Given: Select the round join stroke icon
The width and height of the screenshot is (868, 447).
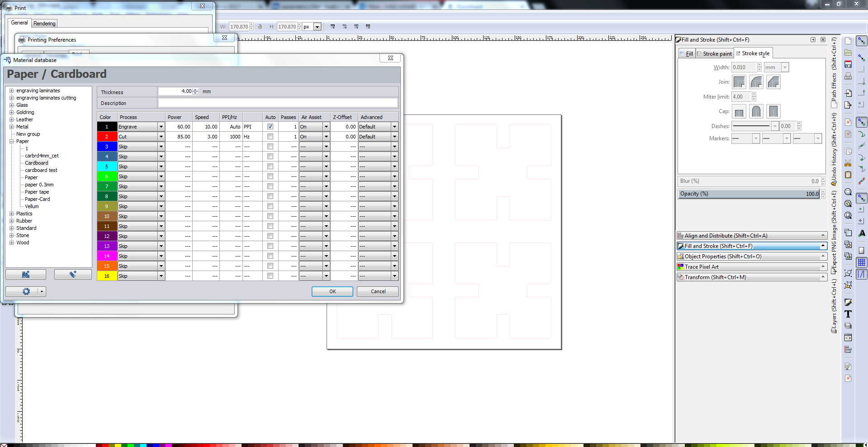Looking at the screenshot, I should point(756,82).
